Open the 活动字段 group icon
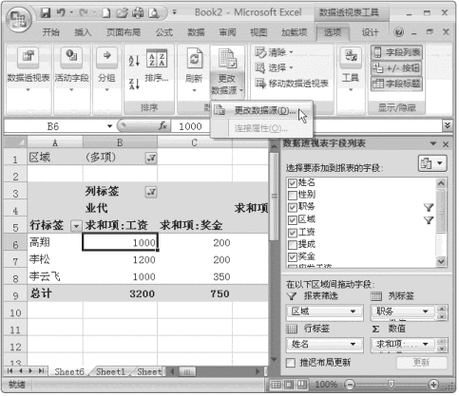This screenshot has width=459, height=396. pos(71,56)
